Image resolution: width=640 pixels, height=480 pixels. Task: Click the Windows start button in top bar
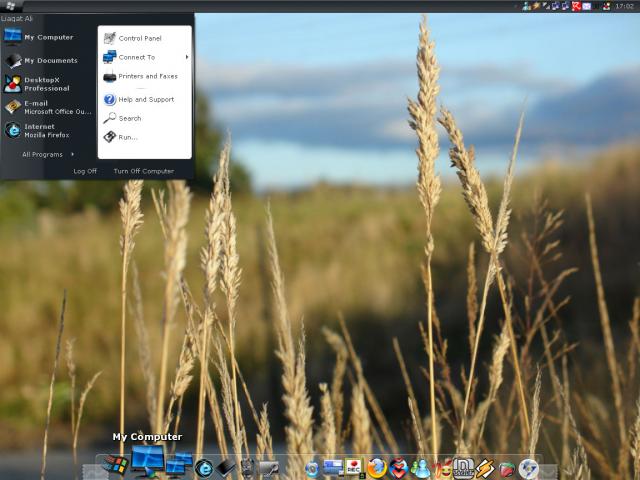(11, 6)
